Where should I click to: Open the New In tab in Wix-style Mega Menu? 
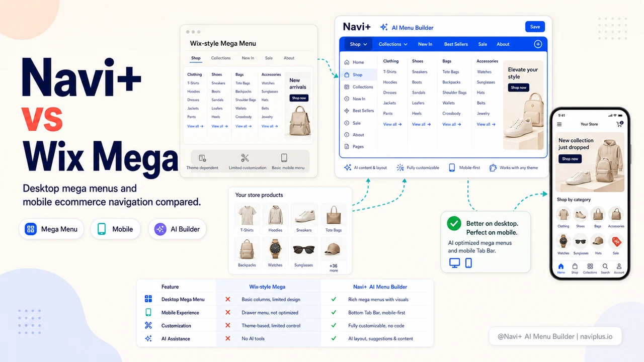tap(248, 58)
